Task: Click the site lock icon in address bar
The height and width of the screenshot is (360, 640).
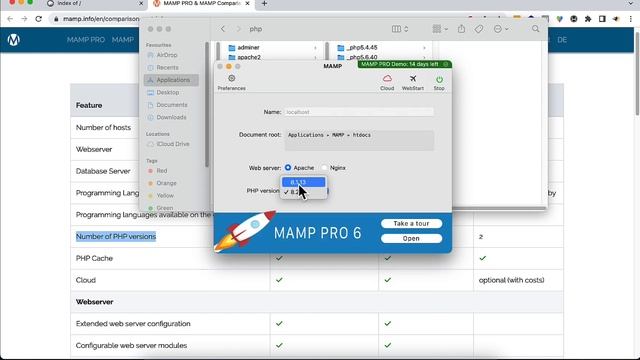Action: tap(56, 19)
